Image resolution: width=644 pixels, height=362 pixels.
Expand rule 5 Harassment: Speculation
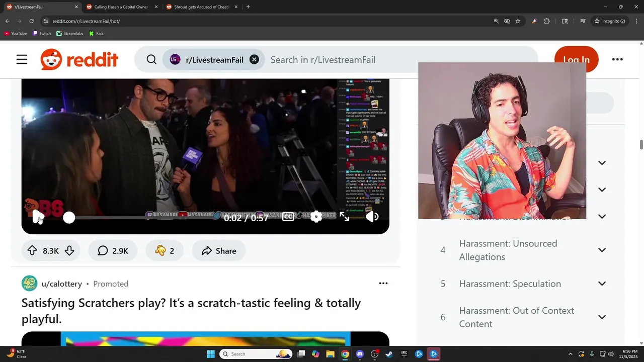click(602, 284)
